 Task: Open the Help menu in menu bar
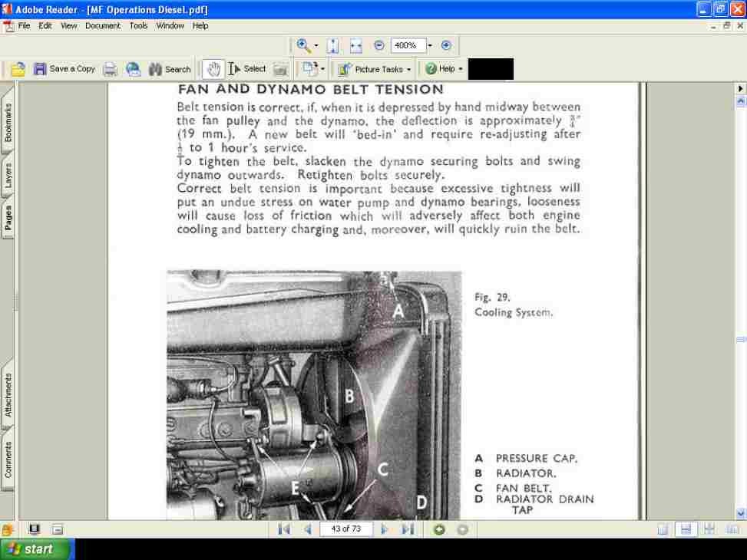coord(200,26)
